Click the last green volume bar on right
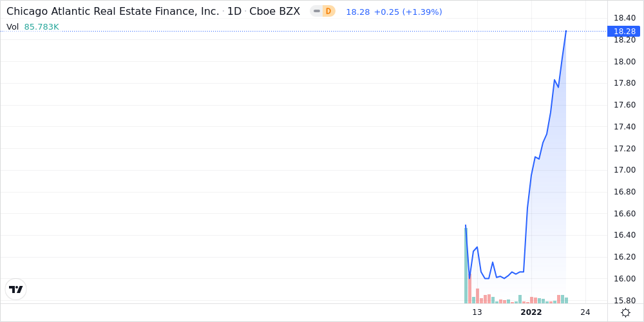This screenshot has height=322, width=644. pos(566,300)
